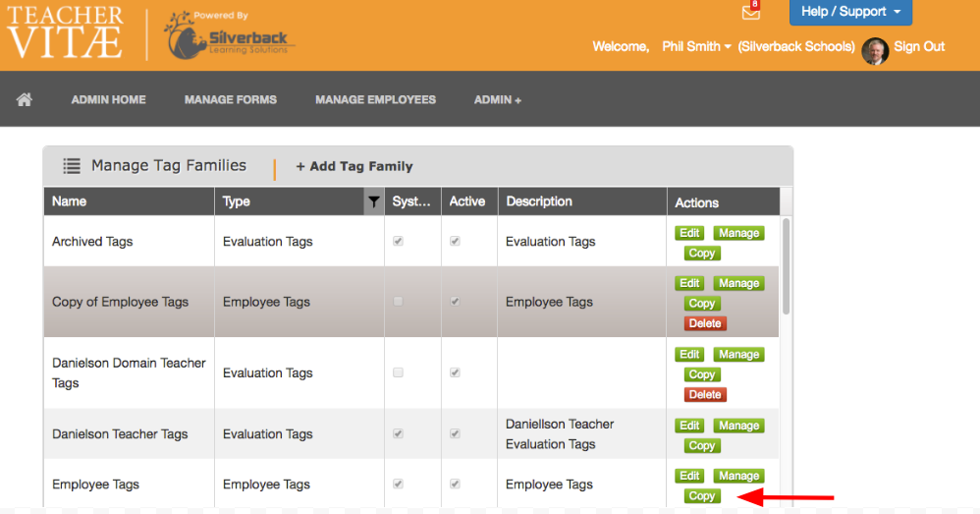This screenshot has height=514, width=980.
Task: Open the Manage Employees menu item
Action: [x=376, y=99]
